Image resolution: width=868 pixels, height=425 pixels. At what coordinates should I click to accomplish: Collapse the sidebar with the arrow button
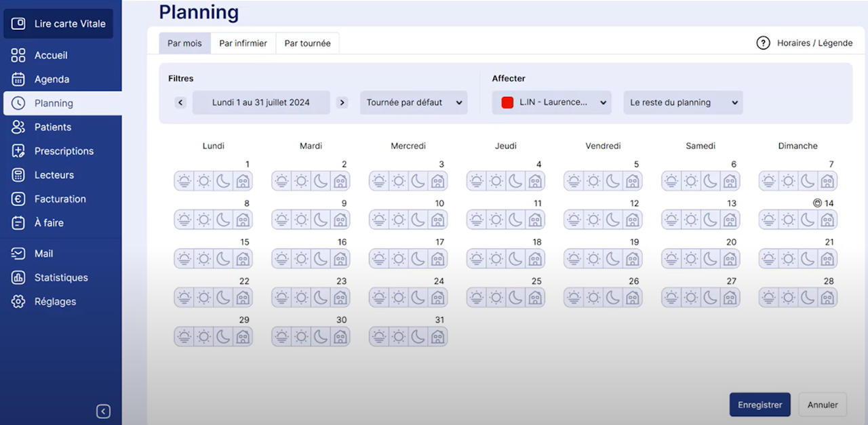click(x=103, y=411)
